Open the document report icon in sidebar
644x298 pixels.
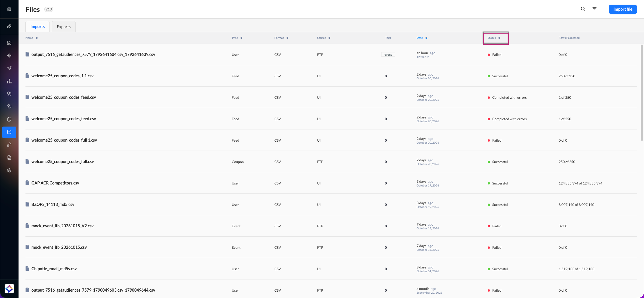tap(9, 158)
